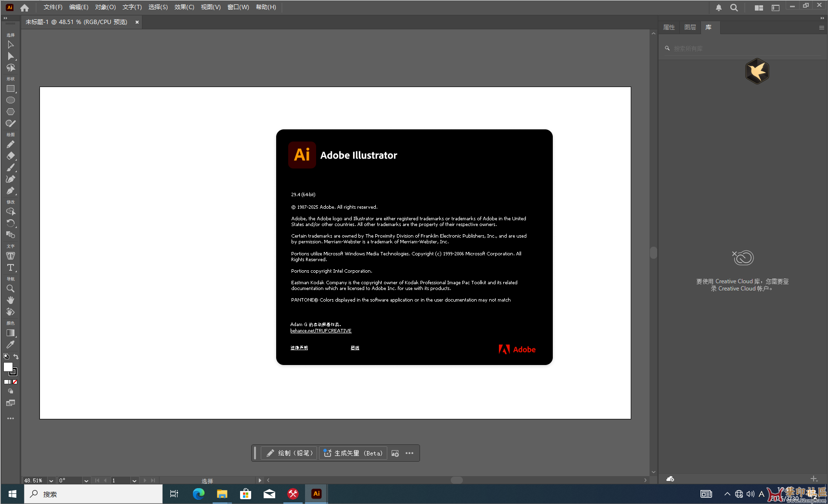Click the legal notices link in About dialog
This screenshot has width=828, height=504.
(x=299, y=348)
